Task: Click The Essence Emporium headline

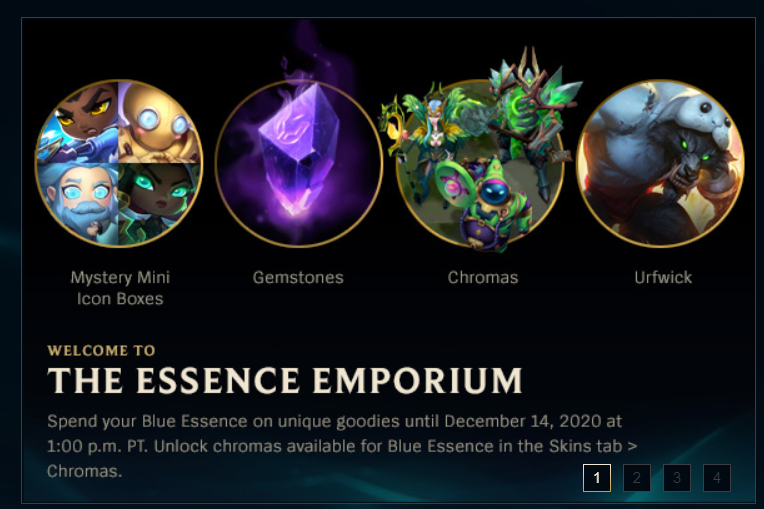Action: (285, 380)
